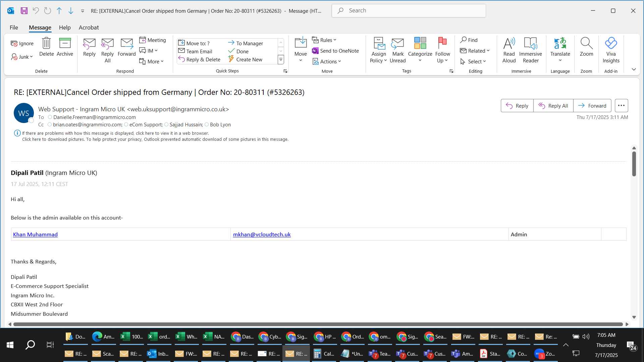Image resolution: width=644 pixels, height=362 pixels.
Task: Collapse the ribbon with the chevron
Action: tap(634, 69)
